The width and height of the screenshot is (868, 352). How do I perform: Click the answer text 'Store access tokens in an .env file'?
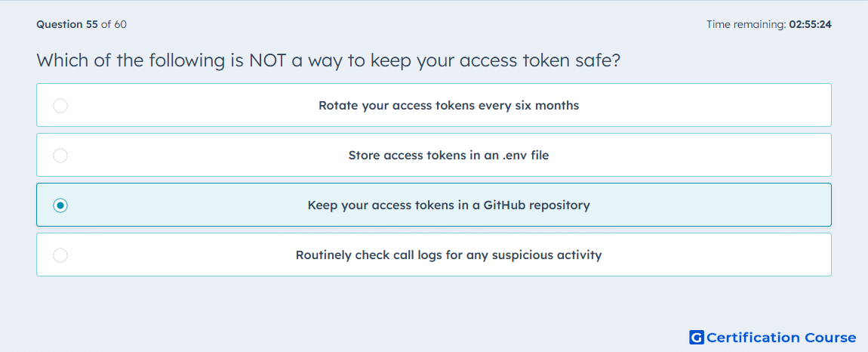pos(448,156)
